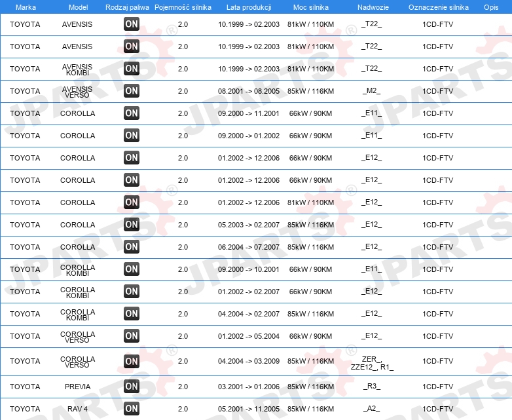
Task: Click ON icon in Corolla Kombi 04.2004 -> 02.2007 row
Action: pos(132,313)
